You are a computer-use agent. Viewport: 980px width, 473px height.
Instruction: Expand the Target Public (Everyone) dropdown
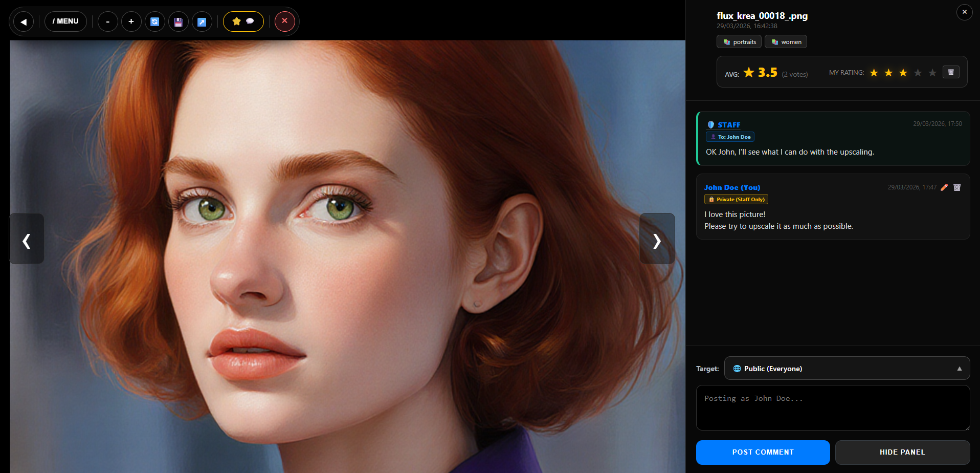(x=847, y=369)
